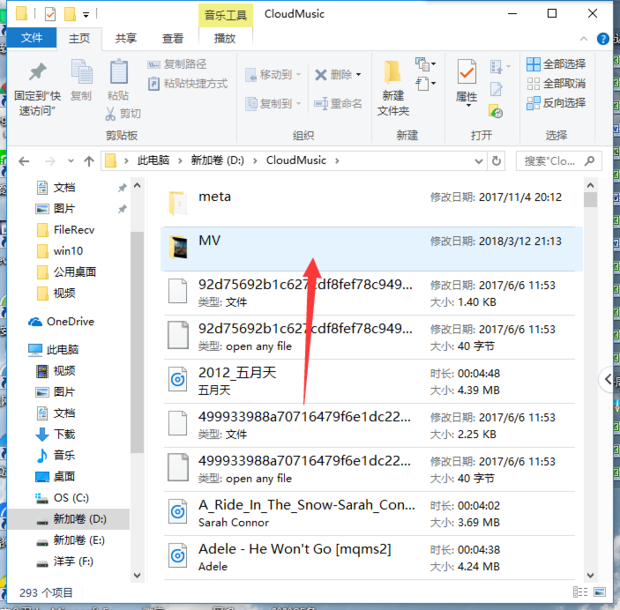This screenshot has width=620, height=610.
Task: Click This PC in address breadcrumb
Action: [153, 161]
